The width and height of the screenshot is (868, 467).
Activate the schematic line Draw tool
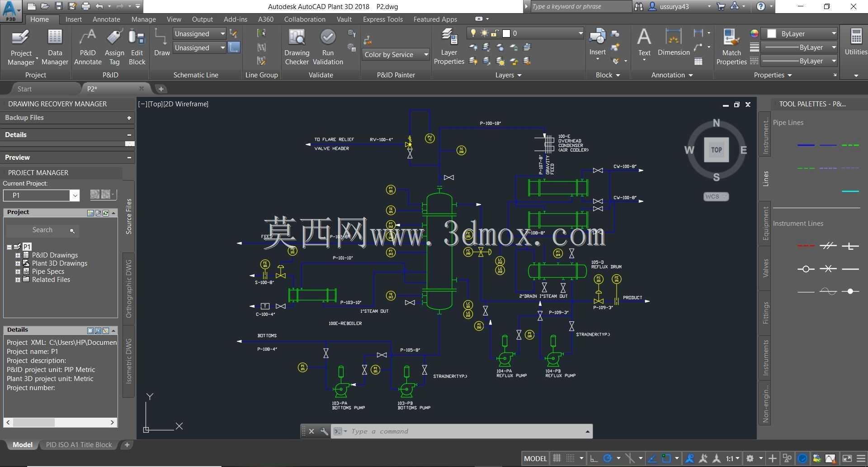pos(161,42)
